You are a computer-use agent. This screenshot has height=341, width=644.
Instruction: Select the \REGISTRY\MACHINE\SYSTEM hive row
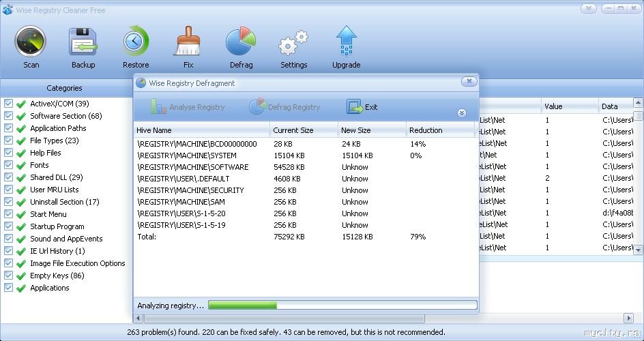coord(306,155)
